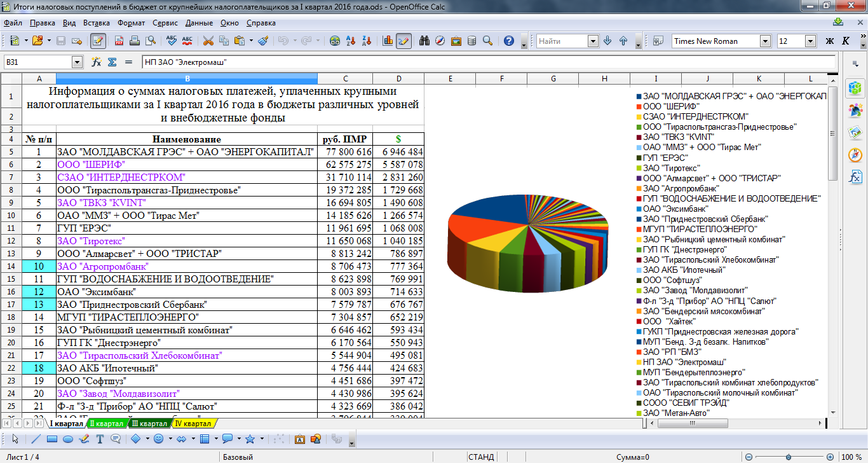Open the Gallery from the toolbar
Image resolution: width=868 pixels, height=463 pixels.
point(456,41)
